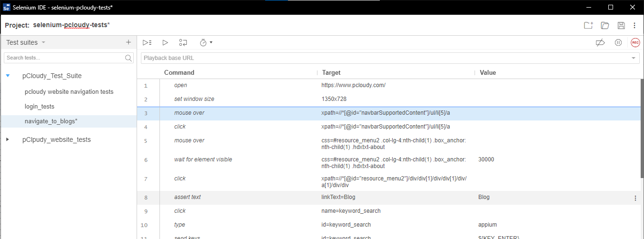Save the project with the disk icon
The image size is (644, 239).
(x=621, y=25)
